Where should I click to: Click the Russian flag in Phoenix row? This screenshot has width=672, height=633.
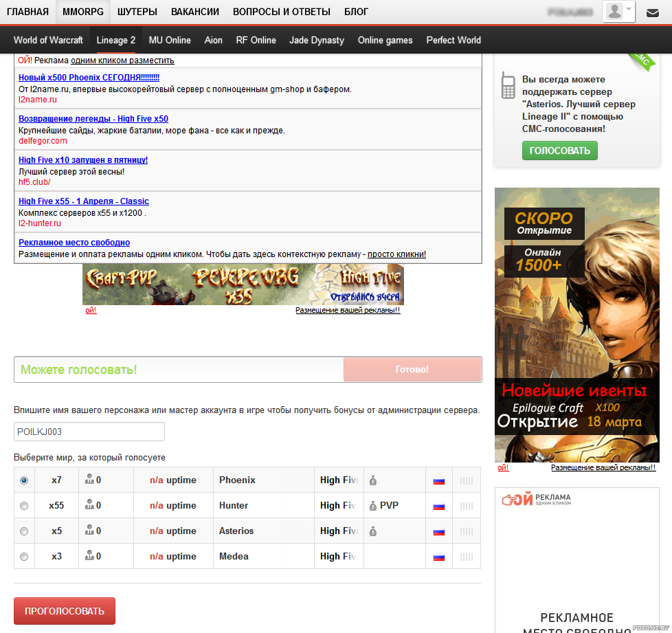[x=439, y=481]
